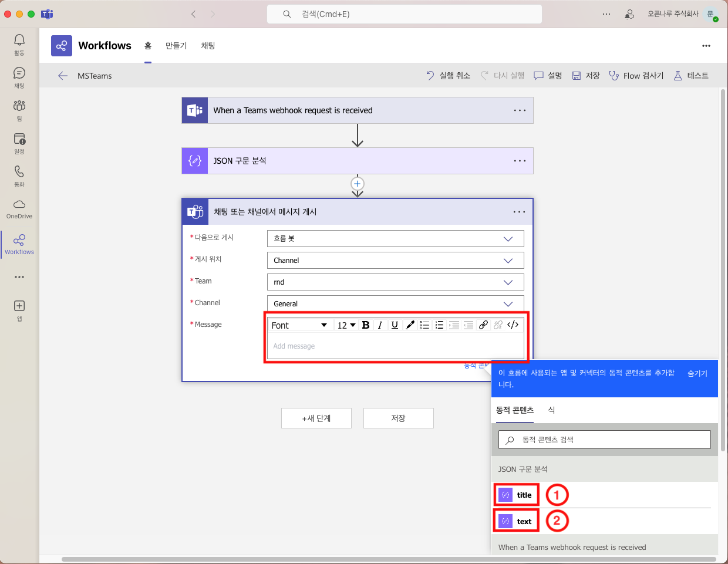Insert a hyperlink in message
This screenshot has width=728, height=564.
click(483, 325)
